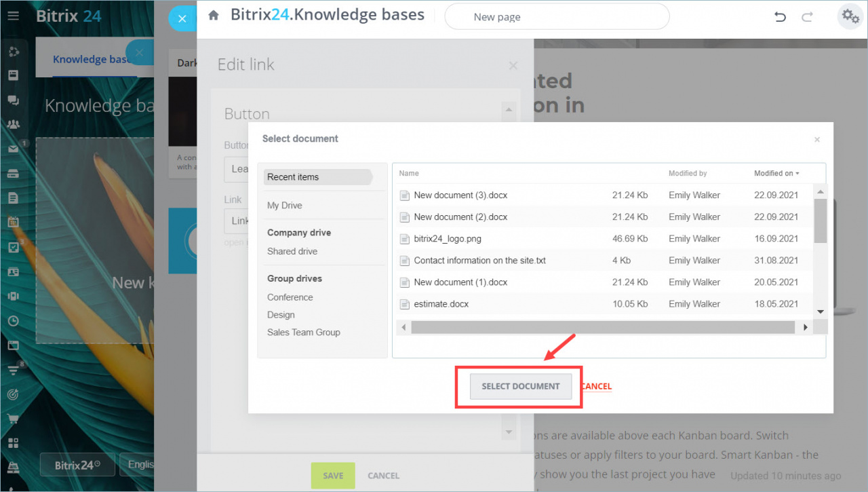
Task: Open the Design group drive
Action: coord(281,315)
